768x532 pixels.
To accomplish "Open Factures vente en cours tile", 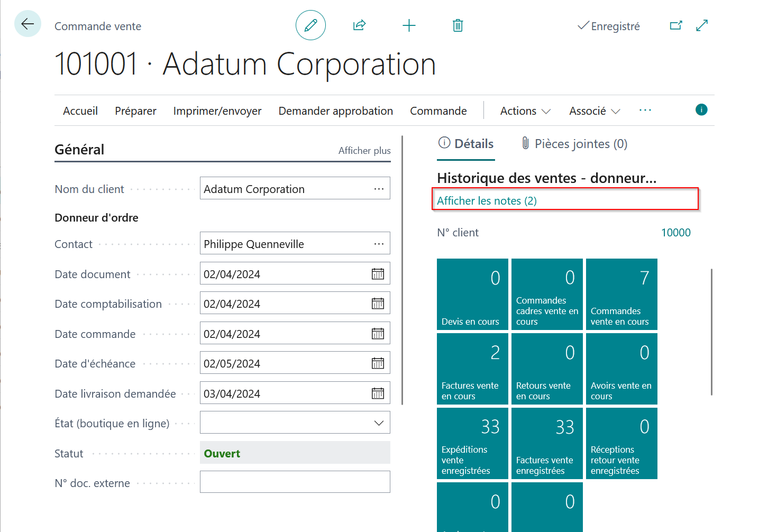I will point(472,369).
